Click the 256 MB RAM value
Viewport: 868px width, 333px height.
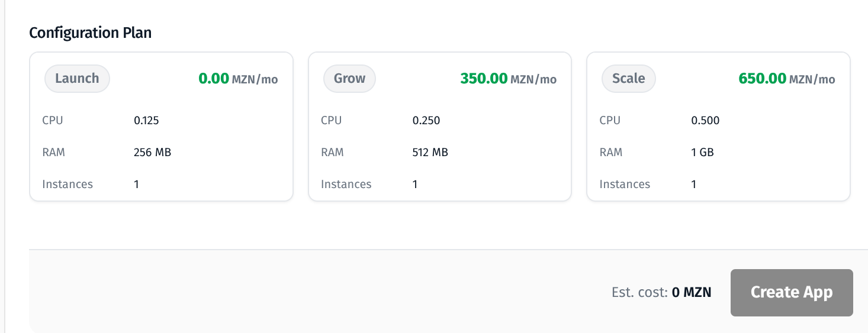pos(152,153)
